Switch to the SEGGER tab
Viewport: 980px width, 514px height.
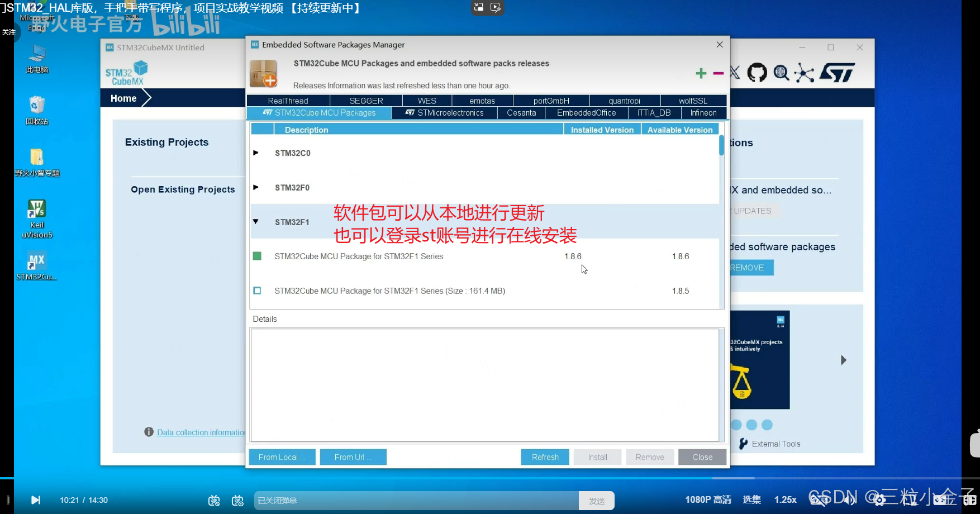point(366,101)
